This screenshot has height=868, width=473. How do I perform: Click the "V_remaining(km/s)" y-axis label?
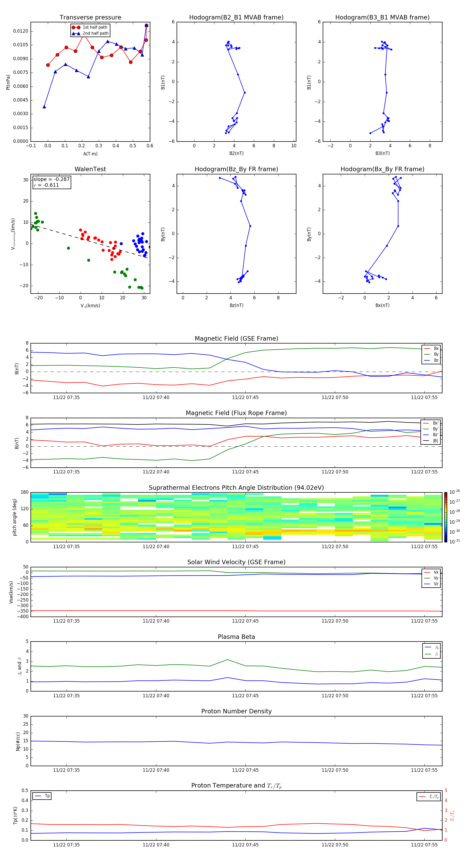pos(13,234)
